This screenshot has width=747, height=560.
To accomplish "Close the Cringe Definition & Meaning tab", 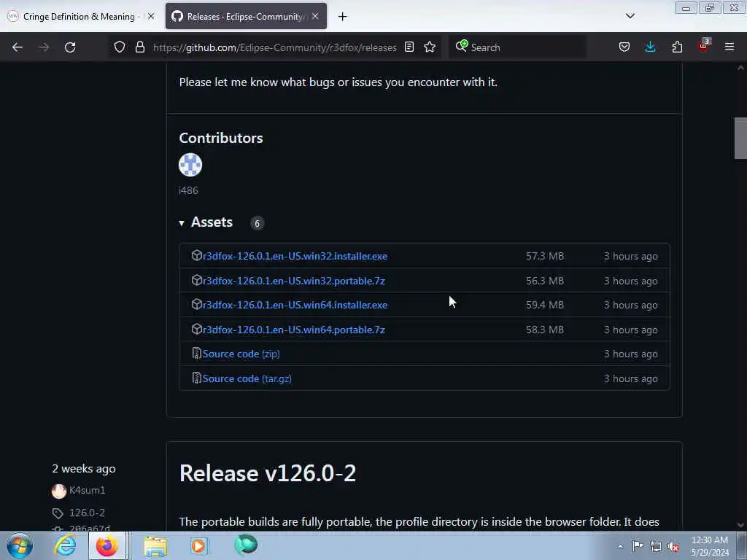I will tap(151, 16).
